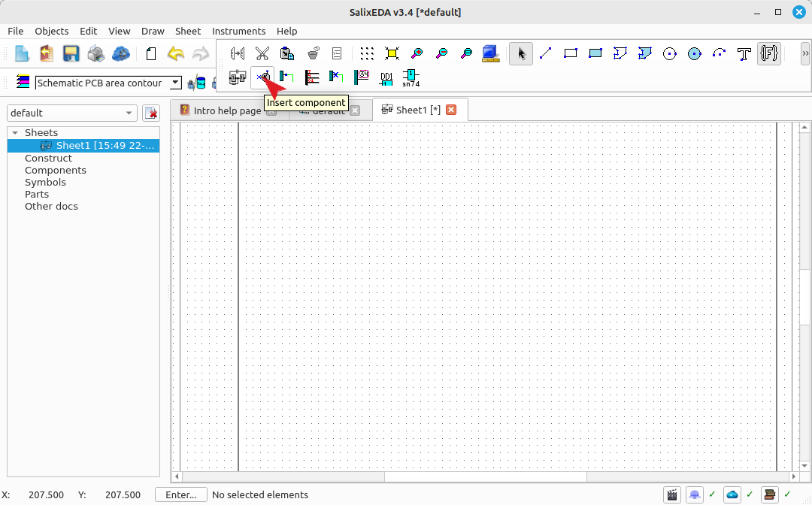Image resolution: width=812 pixels, height=505 pixels.
Task: Open the Objects menu
Action: (x=51, y=31)
